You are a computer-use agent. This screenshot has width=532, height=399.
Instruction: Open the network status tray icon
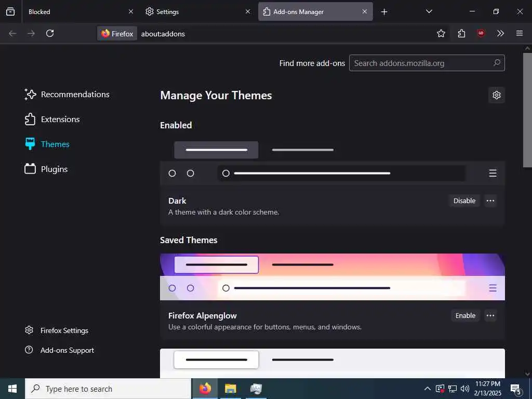(453, 389)
